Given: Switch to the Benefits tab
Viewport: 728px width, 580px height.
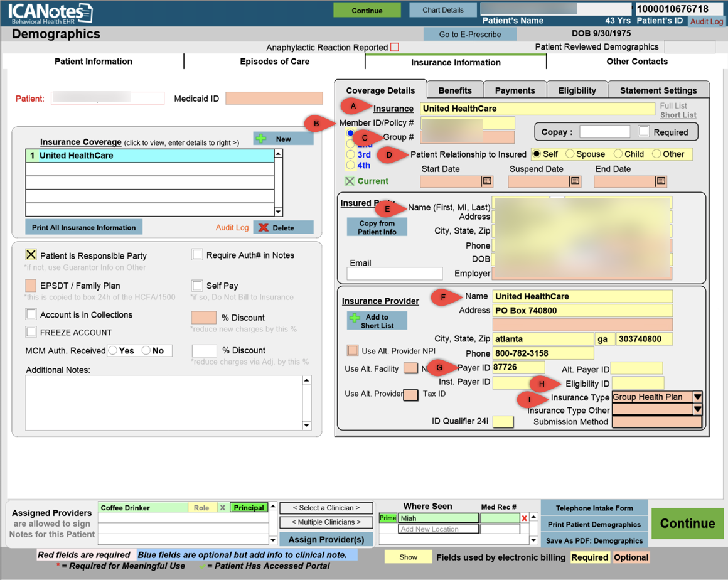Looking at the screenshot, I should click(455, 90).
